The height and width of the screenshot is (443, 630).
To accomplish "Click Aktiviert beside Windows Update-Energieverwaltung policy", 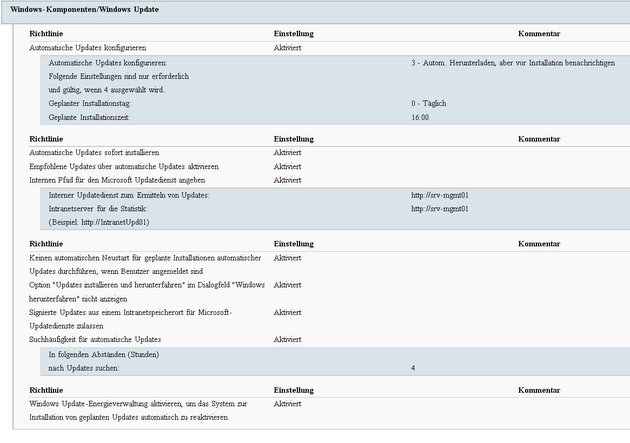I will coord(287,404).
